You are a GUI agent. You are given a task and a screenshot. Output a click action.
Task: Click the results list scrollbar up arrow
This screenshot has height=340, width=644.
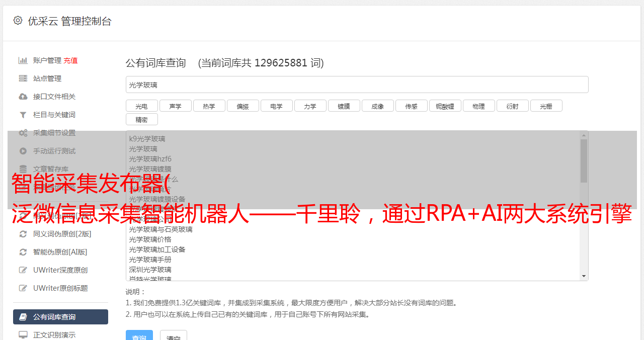584,135
